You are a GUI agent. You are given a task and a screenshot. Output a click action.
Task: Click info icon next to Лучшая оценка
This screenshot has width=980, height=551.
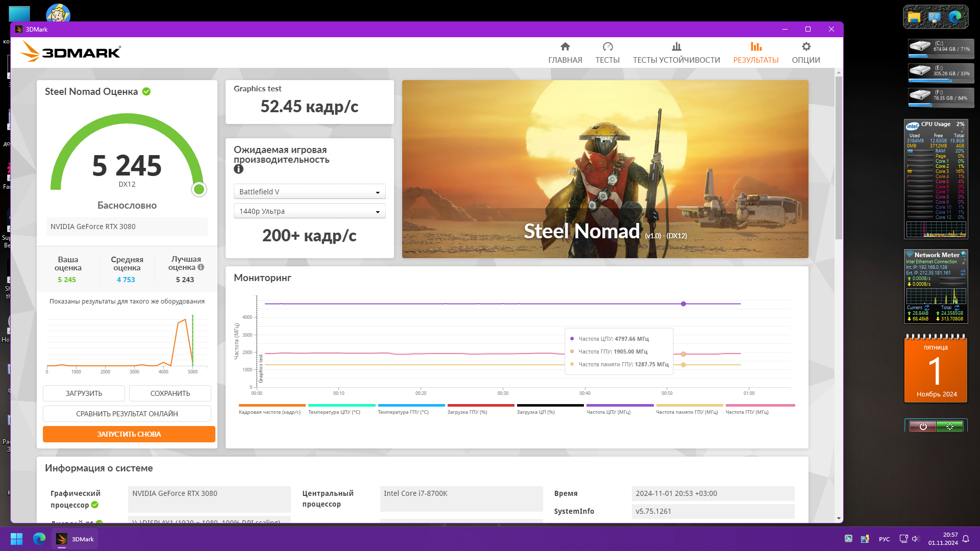click(x=201, y=267)
